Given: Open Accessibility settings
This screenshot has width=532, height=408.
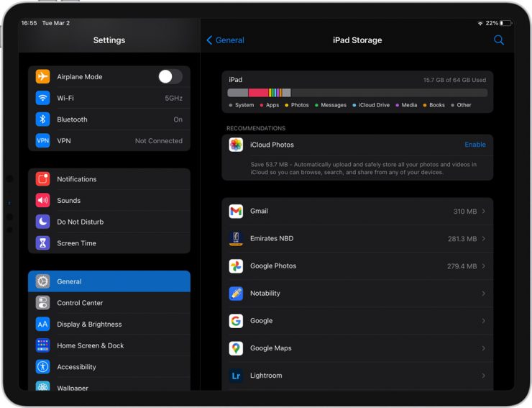Looking at the screenshot, I should coord(109,367).
